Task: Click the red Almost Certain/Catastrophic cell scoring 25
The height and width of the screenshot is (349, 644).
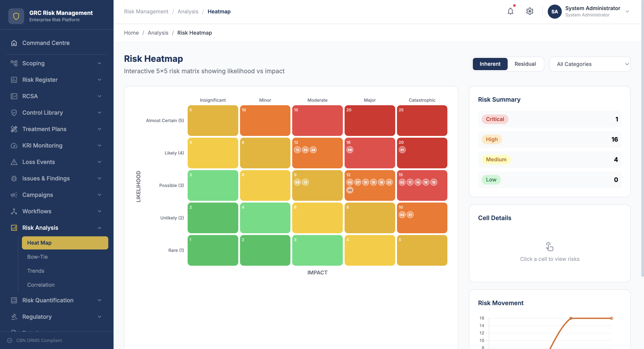Action: coord(422,121)
